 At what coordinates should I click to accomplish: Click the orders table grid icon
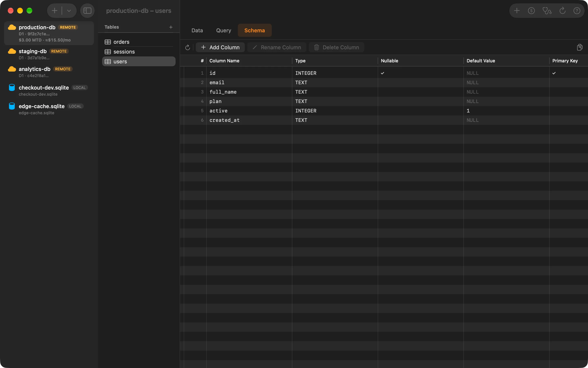point(108,42)
